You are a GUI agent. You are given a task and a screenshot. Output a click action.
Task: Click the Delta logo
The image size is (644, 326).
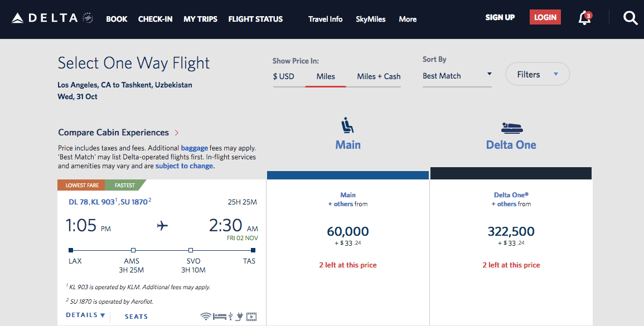pos(52,18)
